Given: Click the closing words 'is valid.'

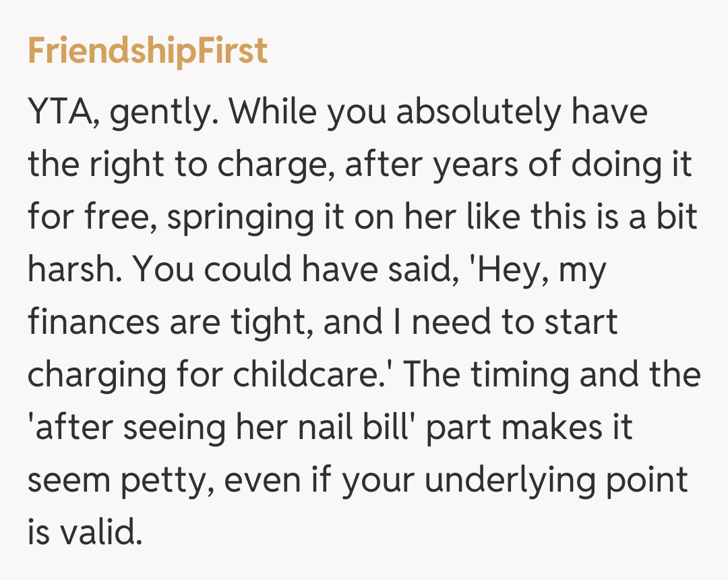Looking at the screenshot, I should pyautogui.click(x=85, y=531).
